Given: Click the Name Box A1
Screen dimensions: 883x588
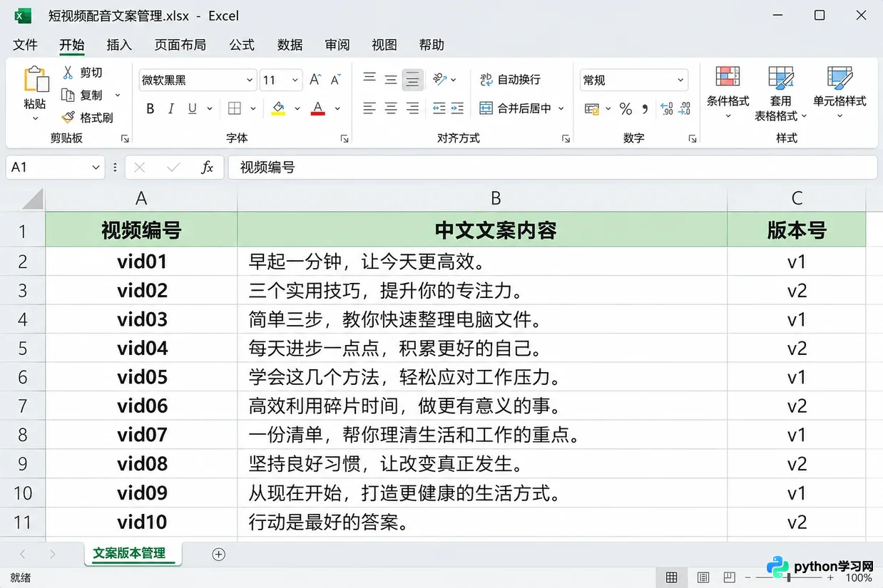Looking at the screenshot, I should click(55, 167).
